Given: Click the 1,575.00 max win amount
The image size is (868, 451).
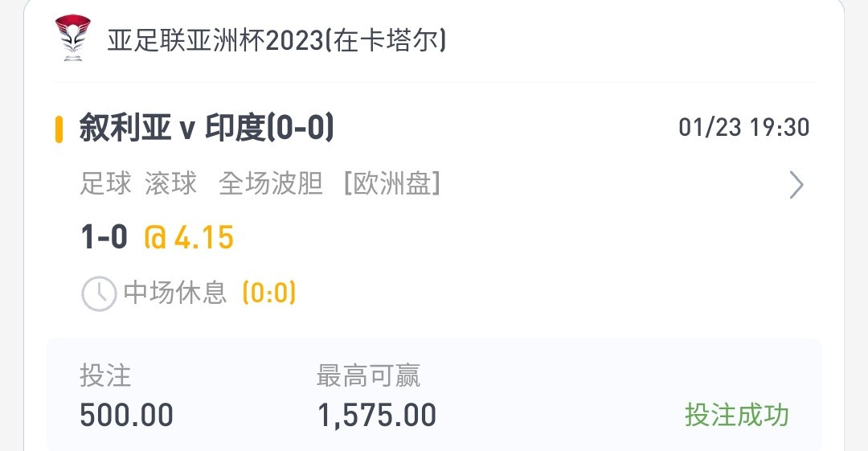Looking at the screenshot, I should click(x=377, y=416).
